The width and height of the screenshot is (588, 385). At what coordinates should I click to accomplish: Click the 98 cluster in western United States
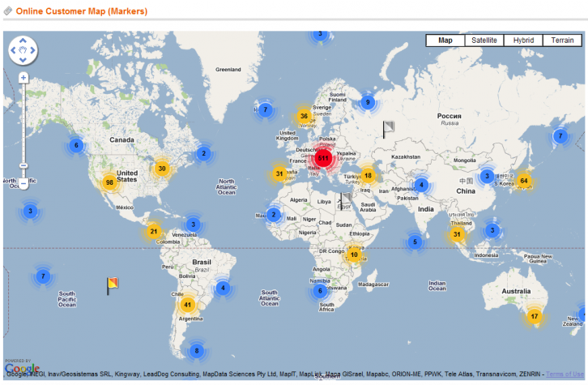[109, 182]
